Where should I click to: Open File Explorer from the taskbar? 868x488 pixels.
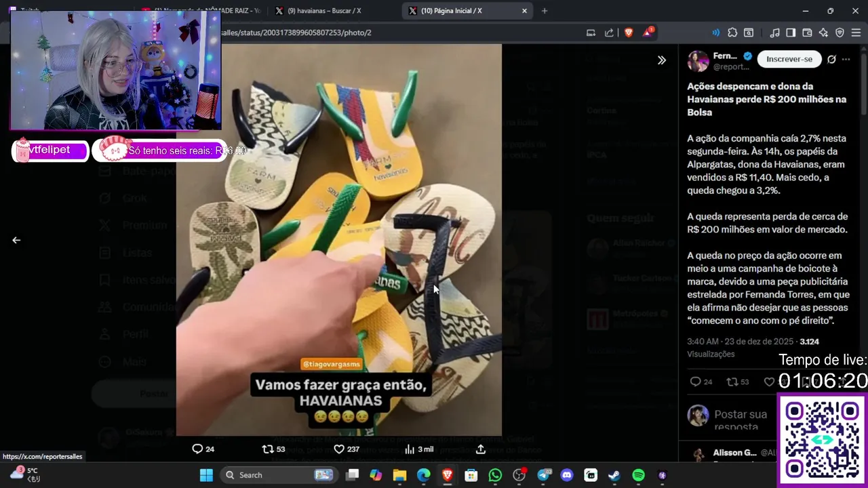click(399, 475)
